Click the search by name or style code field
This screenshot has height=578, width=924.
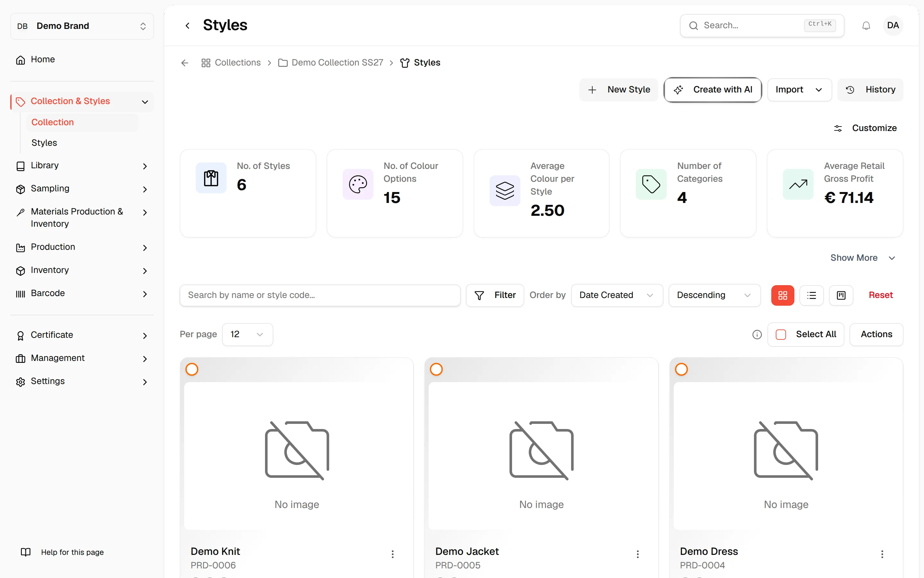click(x=320, y=295)
